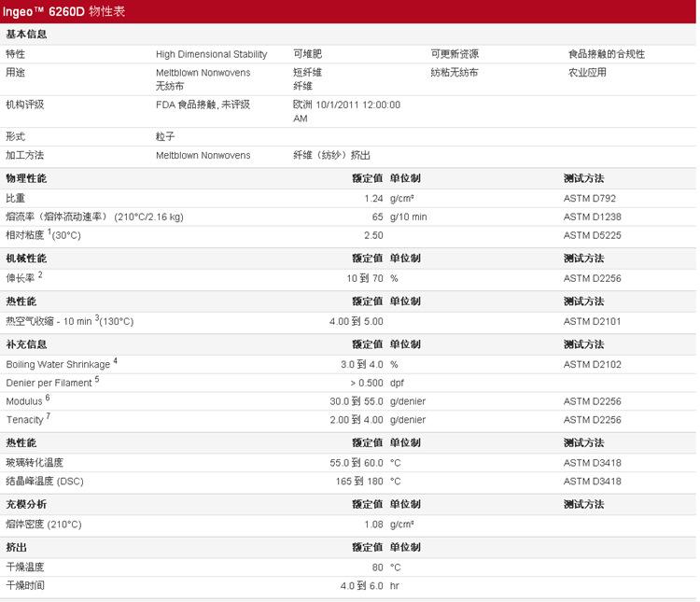700x602 pixels.
Task: Click the 3.0 到 4.0 value
Action: click(361, 364)
